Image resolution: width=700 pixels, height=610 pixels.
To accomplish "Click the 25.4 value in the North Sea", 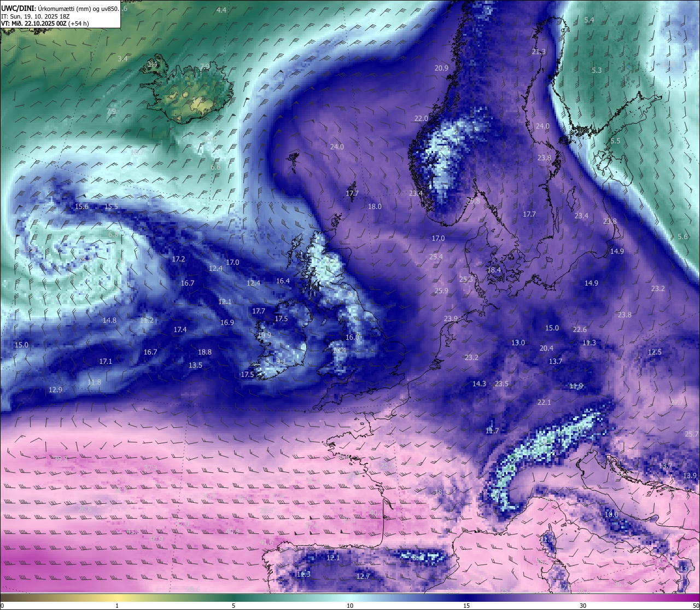I will (x=436, y=256).
